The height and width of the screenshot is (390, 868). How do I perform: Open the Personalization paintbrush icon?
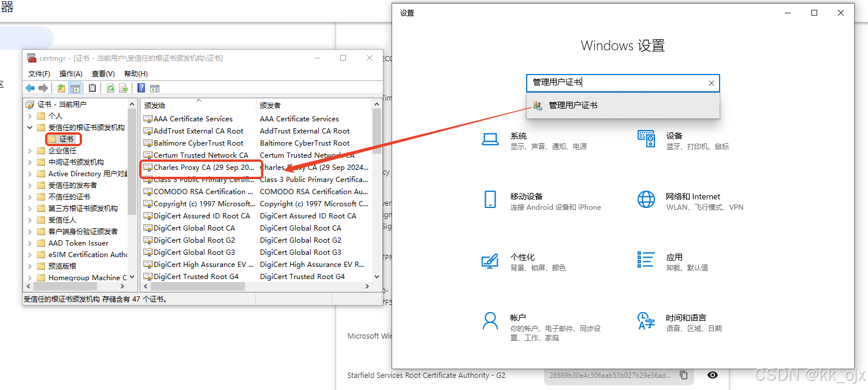coord(490,261)
